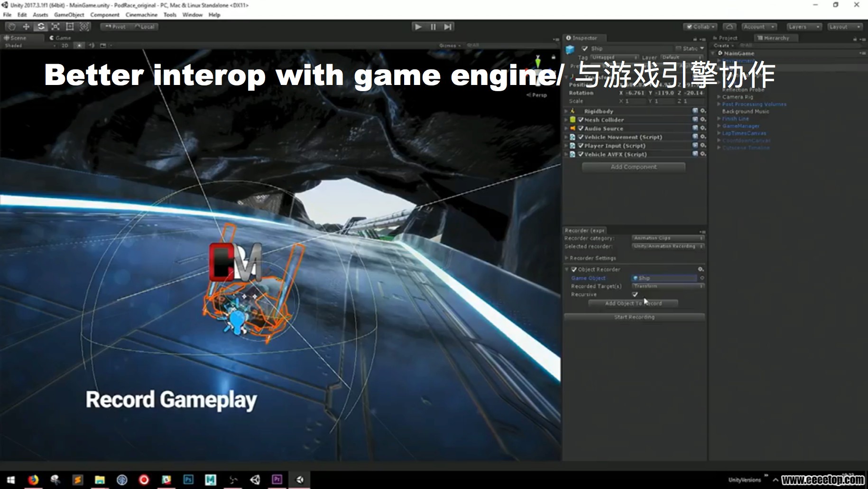Toggle Local handle rotation mode
Screen dimensions: 868x489
[144, 27]
